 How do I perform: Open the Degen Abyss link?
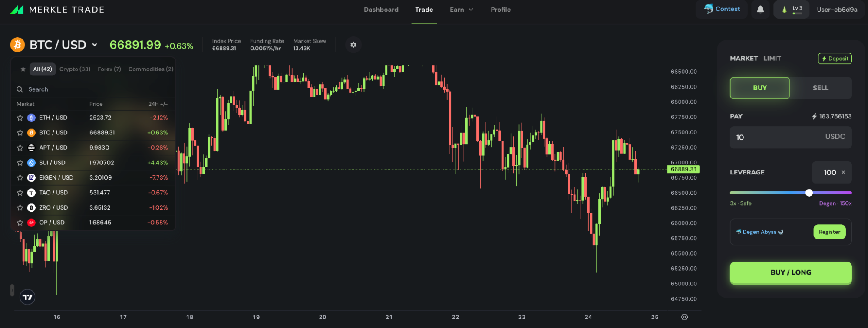(x=760, y=232)
